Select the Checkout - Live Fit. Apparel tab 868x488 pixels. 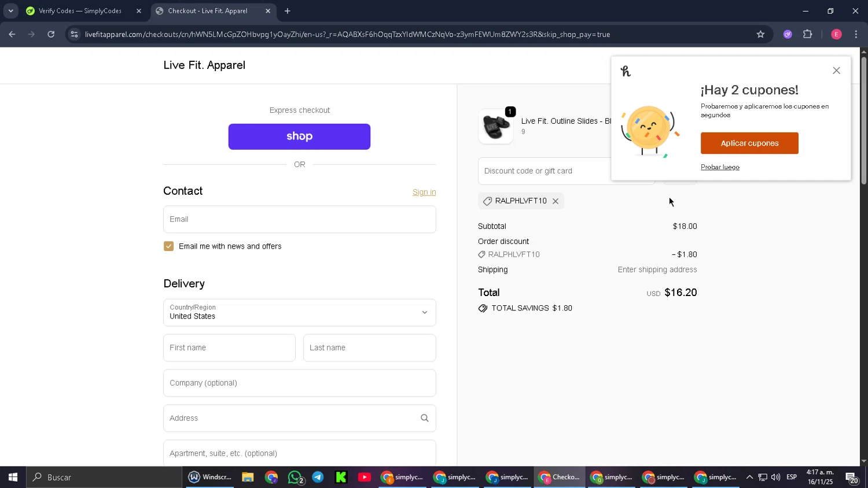(x=208, y=11)
